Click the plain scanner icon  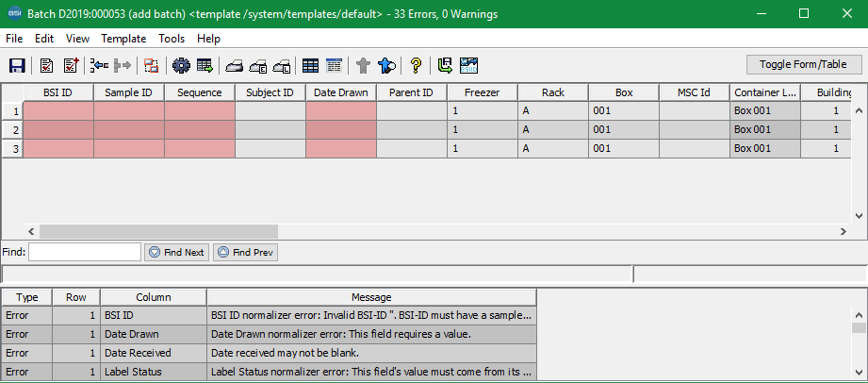coord(234,66)
